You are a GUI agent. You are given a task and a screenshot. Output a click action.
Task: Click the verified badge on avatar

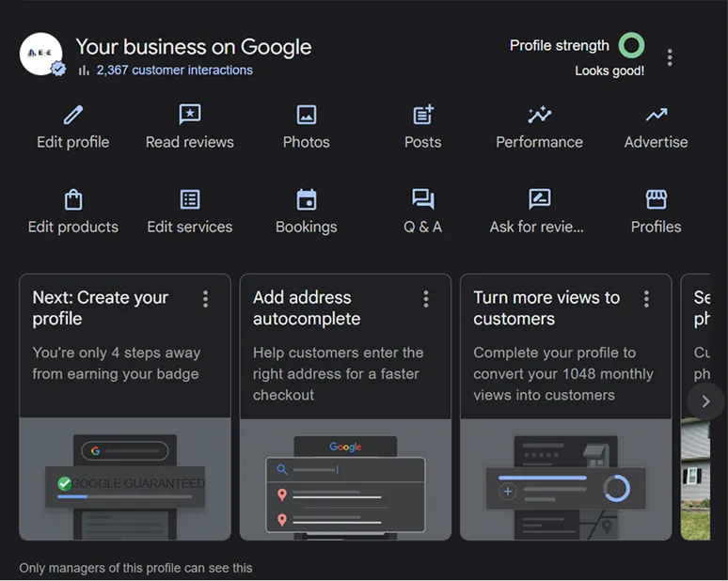(58, 69)
